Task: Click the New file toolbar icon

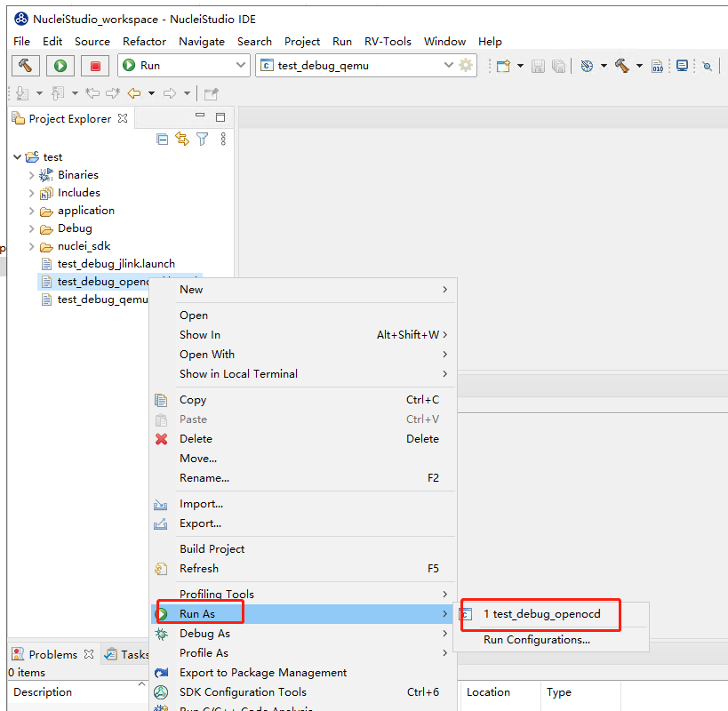Action: (x=503, y=66)
